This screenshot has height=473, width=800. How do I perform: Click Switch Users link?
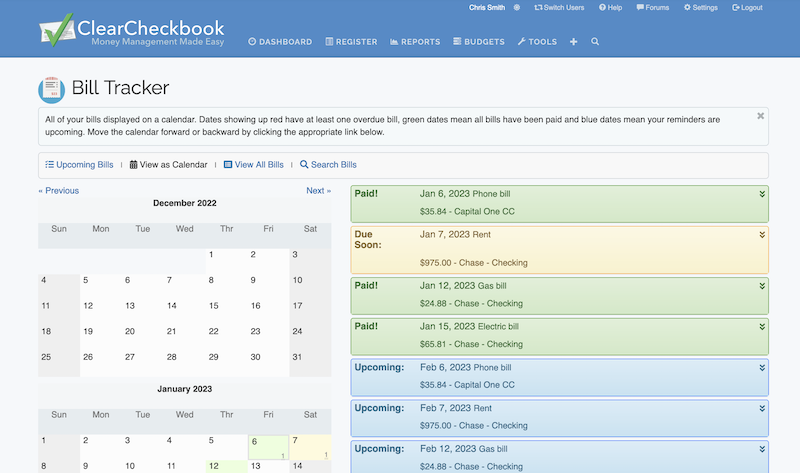[559, 8]
